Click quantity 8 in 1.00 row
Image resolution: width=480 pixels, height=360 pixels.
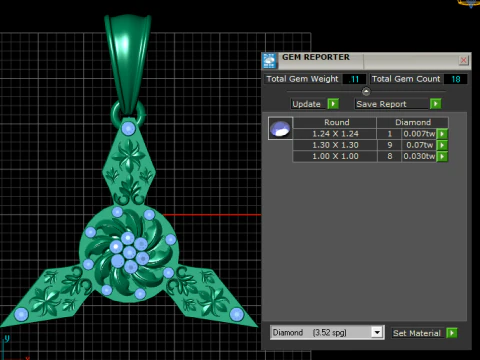[x=389, y=156]
